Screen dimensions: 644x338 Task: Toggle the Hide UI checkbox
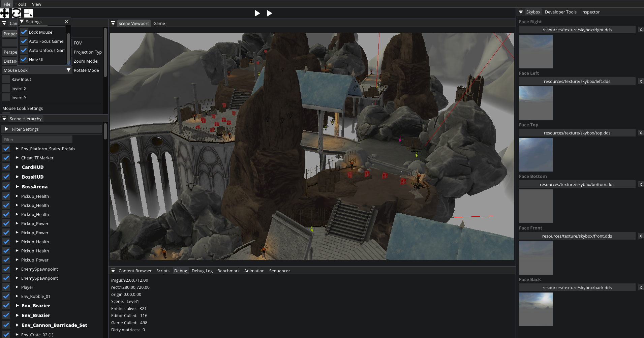tap(24, 60)
